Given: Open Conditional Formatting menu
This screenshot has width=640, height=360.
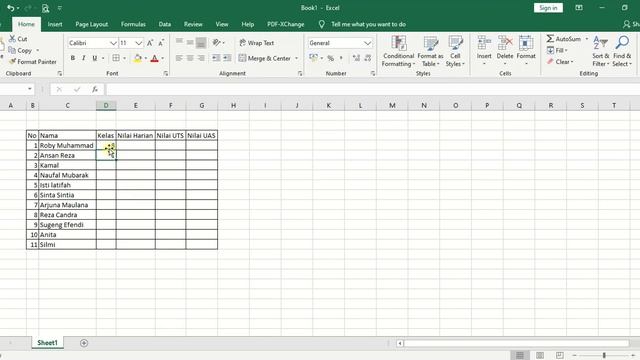Looking at the screenshot, I should pyautogui.click(x=398, y=51).
